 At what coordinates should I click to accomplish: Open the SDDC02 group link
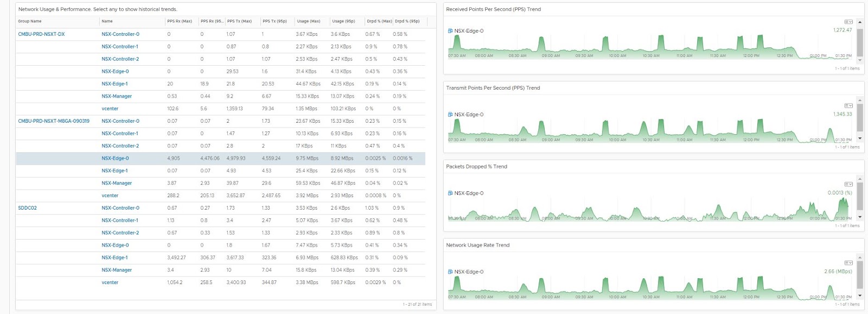tap(28, 208)
